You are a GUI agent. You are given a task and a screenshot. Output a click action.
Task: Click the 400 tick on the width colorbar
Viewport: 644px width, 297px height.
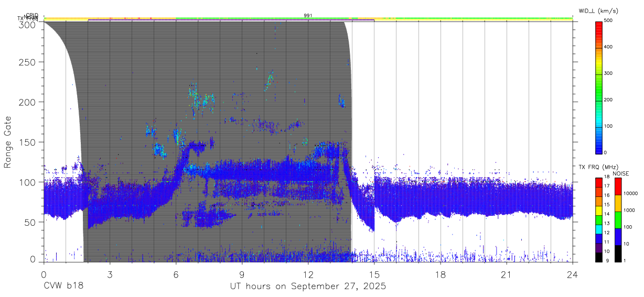click(x=609, y=47)
